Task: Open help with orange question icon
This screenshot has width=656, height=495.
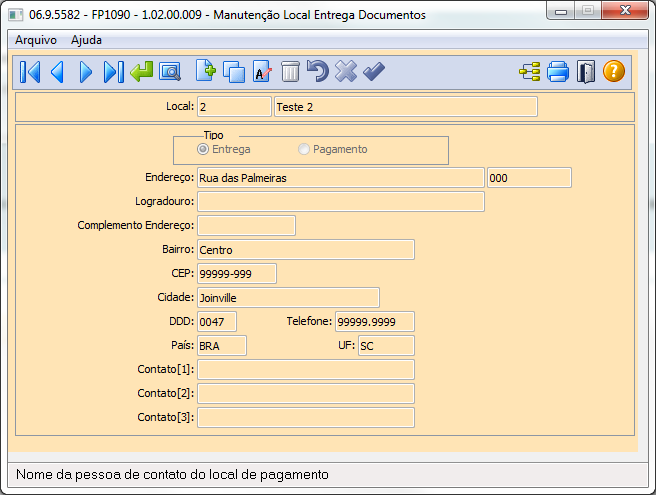Action: click(x=614, y=71)
